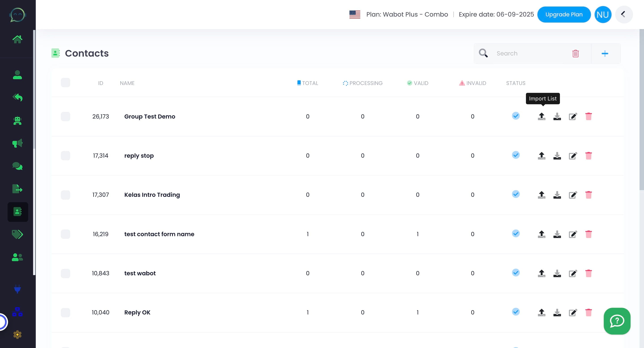Open the Group Test Demo list name
The height and width of the screenshot is (348, 644).
pyautogui.click(x=150, y=117)
